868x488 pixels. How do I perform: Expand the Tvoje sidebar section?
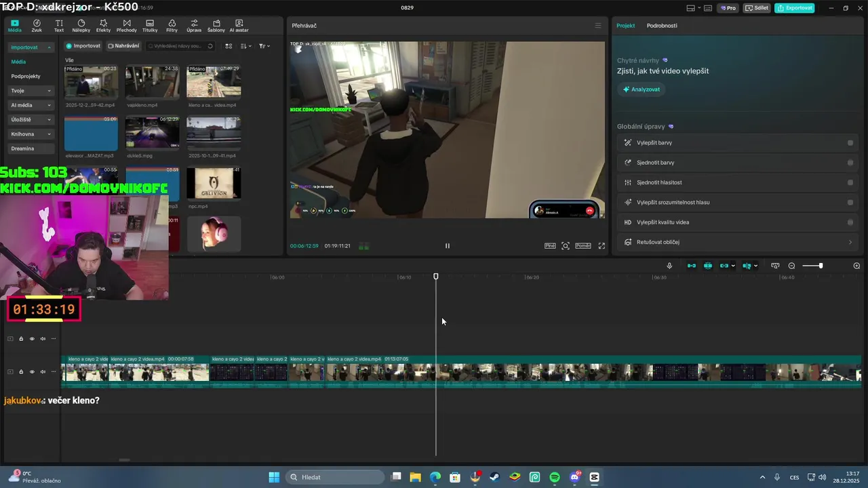click(x=31, y=91)
